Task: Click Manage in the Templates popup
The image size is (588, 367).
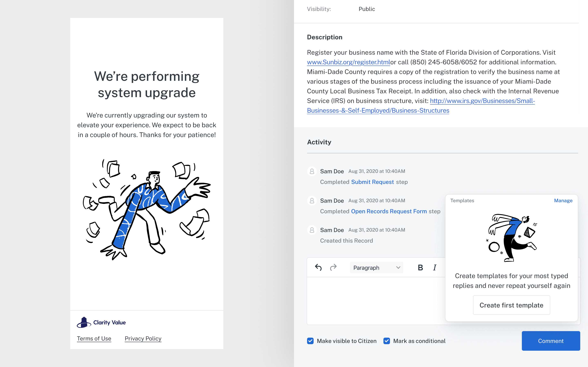Action: [563, 200]
